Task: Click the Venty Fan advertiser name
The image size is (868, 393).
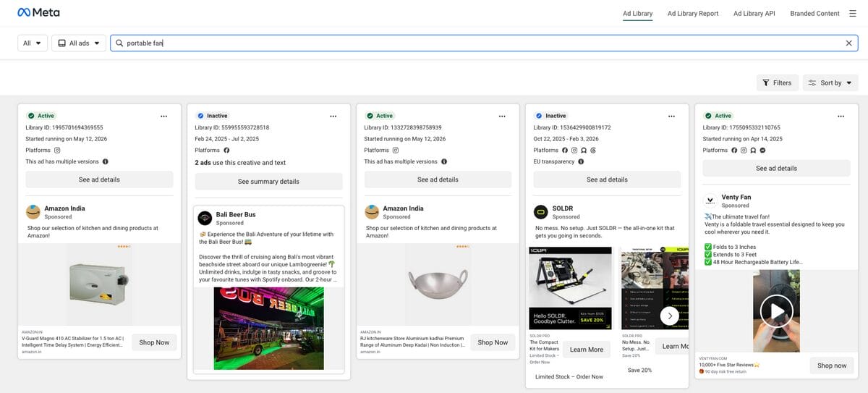Action: (x=736, y=197)
